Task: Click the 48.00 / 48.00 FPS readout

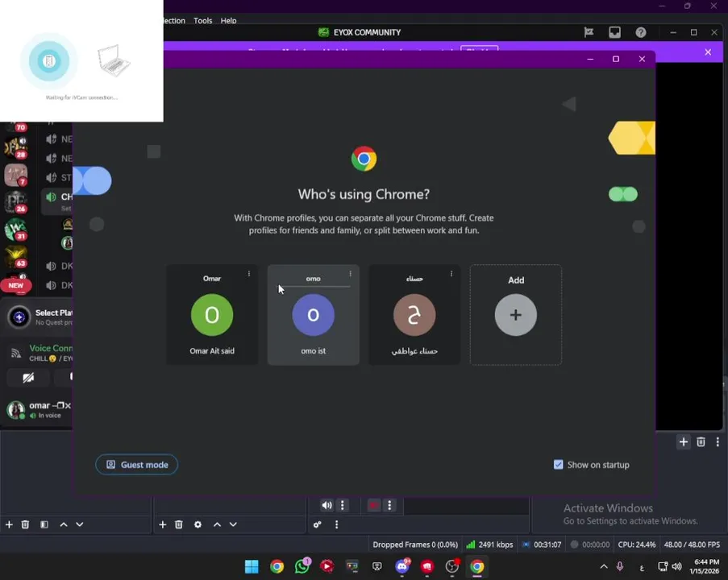Action: pos(692,545)
